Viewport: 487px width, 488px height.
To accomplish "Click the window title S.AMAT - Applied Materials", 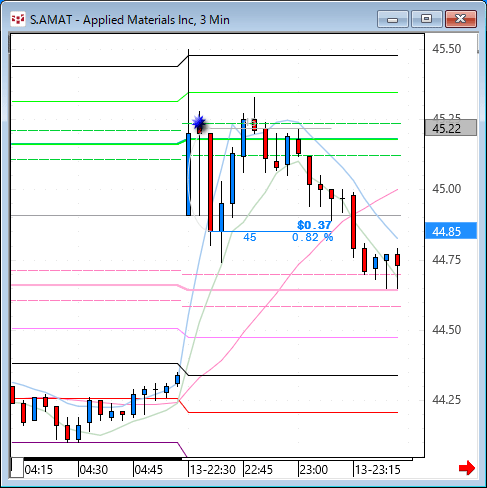I will [x=130, y=20].
